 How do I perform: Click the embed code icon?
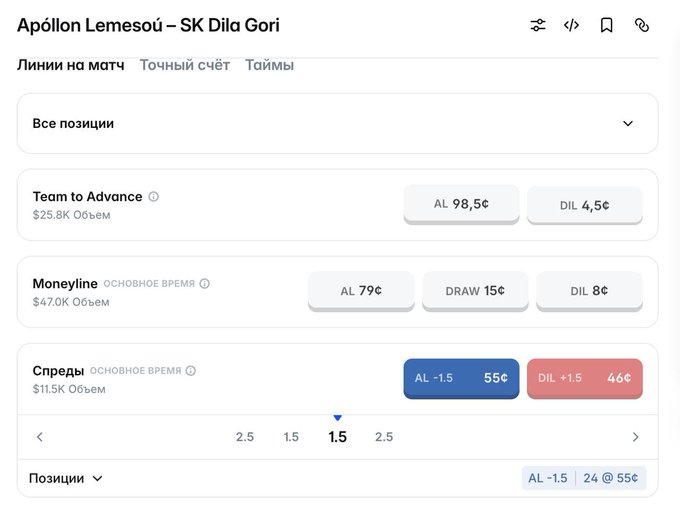click(572, 25)
